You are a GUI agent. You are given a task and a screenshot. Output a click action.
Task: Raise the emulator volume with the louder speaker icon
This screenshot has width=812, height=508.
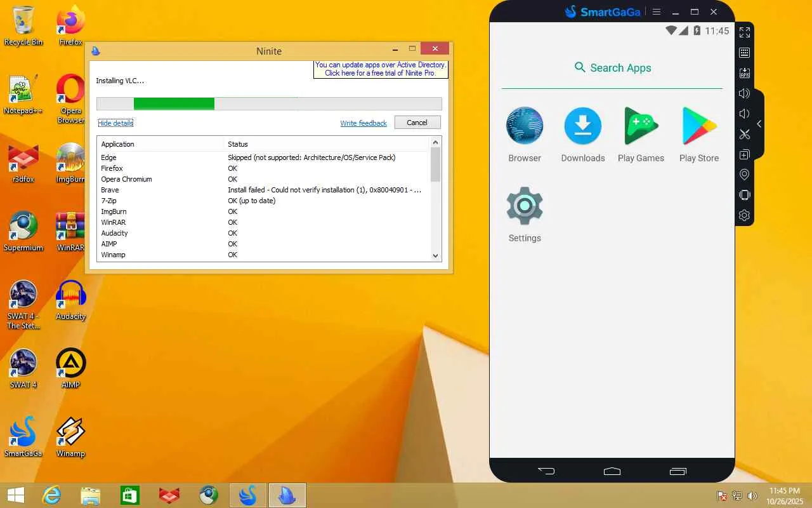coord(745,93)
